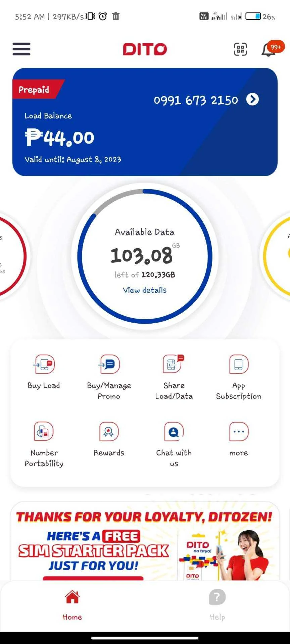290x644 pixels.
Task: Tap the VoLTE status icon
Action: (204, 16)
